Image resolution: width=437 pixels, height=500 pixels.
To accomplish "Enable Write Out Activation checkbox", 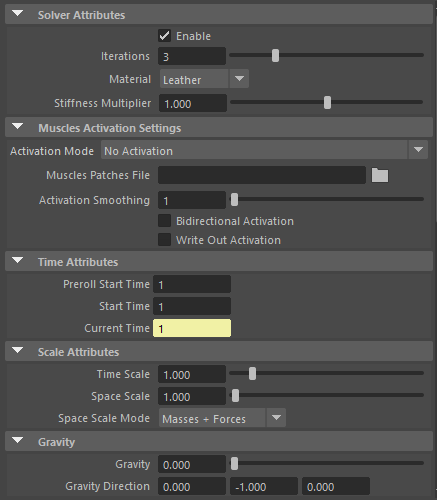I will [x=164, y=240].
